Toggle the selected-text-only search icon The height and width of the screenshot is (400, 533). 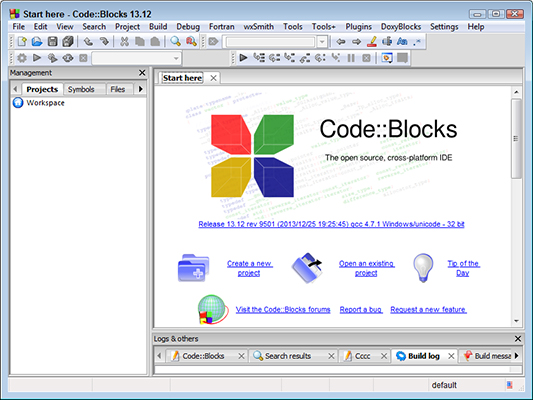tap(387, 41)
